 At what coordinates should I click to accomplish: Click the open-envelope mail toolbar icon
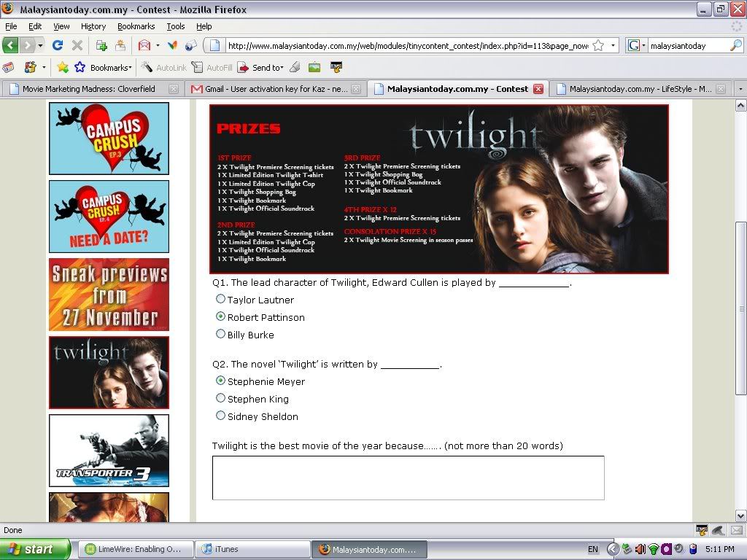[144, 45]
